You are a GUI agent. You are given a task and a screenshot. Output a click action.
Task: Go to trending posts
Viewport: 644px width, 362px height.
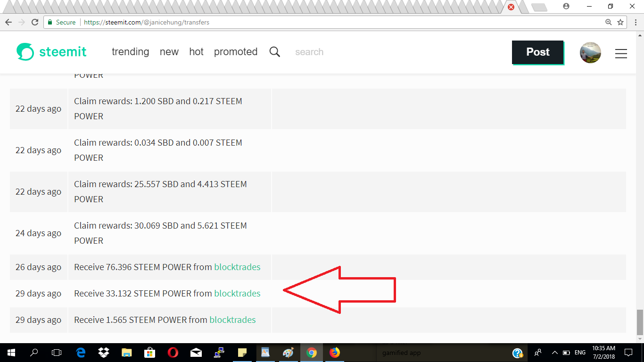131,52
